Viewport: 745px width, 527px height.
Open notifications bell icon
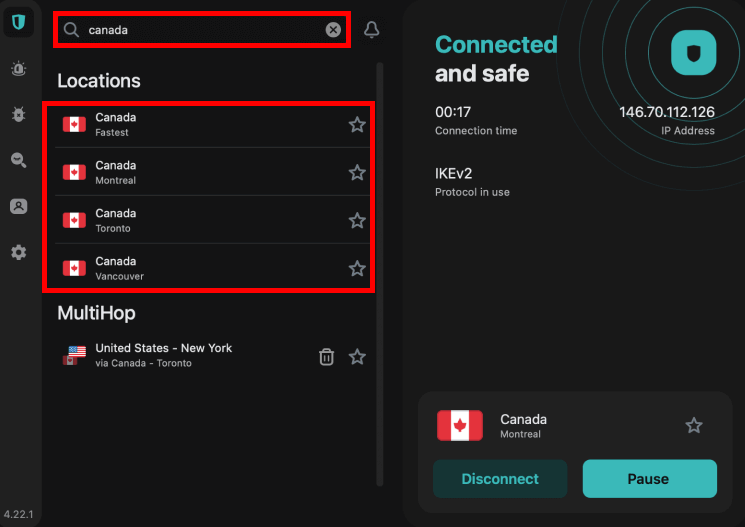(x=372, y=29)
